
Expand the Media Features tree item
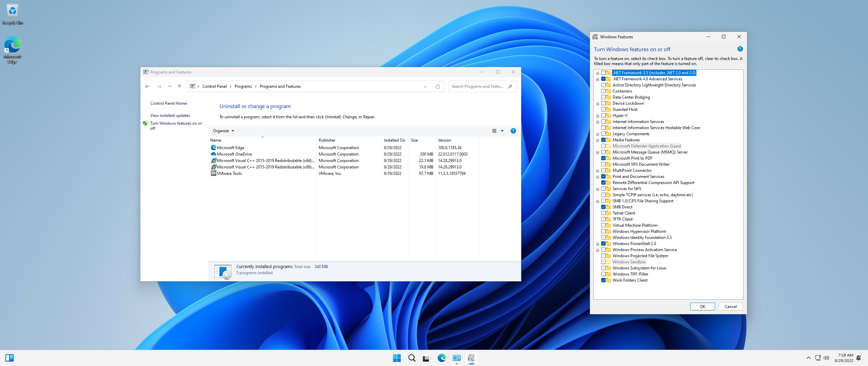coord(598,140)
